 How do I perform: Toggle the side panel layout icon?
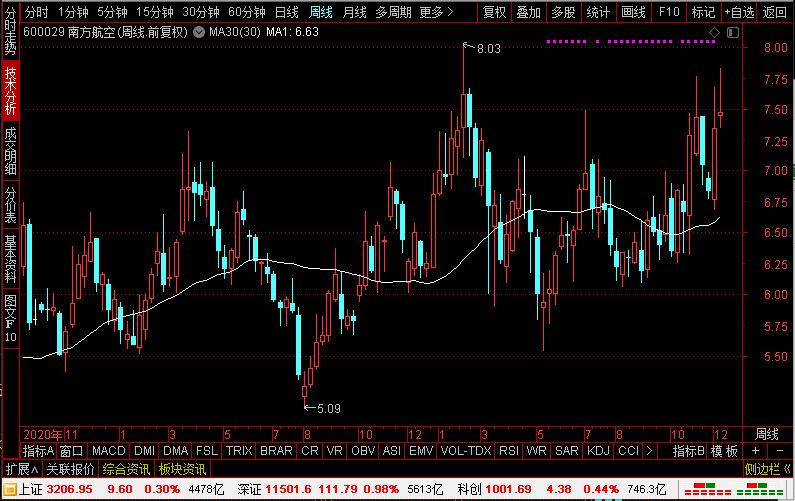pos(733,32)
